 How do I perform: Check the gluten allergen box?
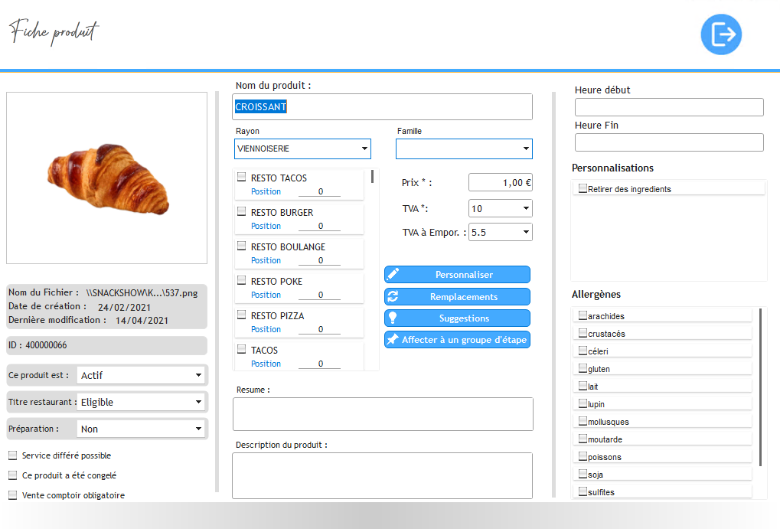[x=583, y=368]
